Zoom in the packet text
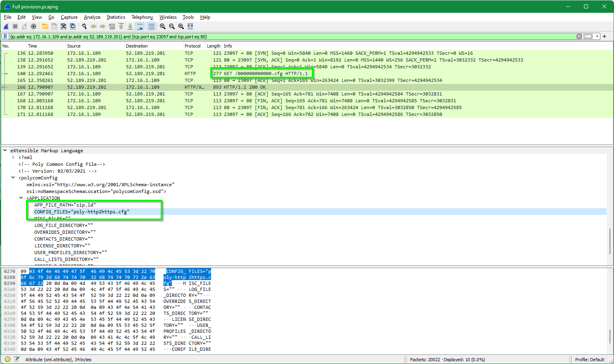Image resolution: width=614 pixels, height=364 pixels. [x=163, y=26]
